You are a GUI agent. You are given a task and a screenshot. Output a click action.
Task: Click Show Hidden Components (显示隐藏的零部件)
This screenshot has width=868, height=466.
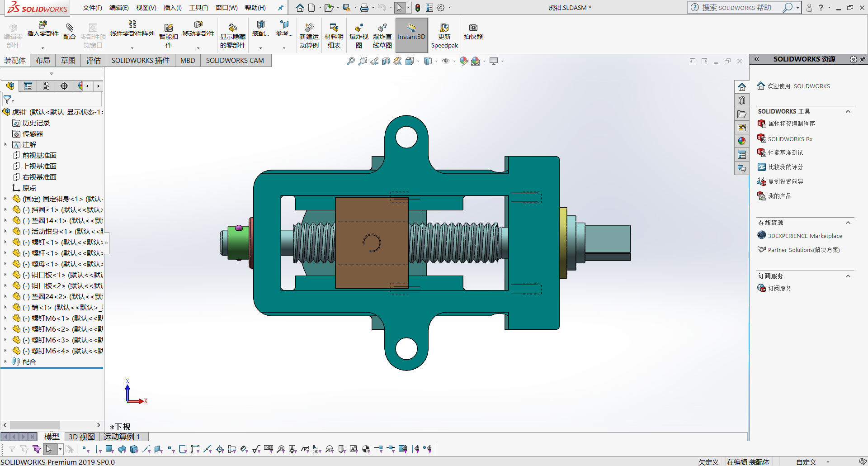coord(232,35)
